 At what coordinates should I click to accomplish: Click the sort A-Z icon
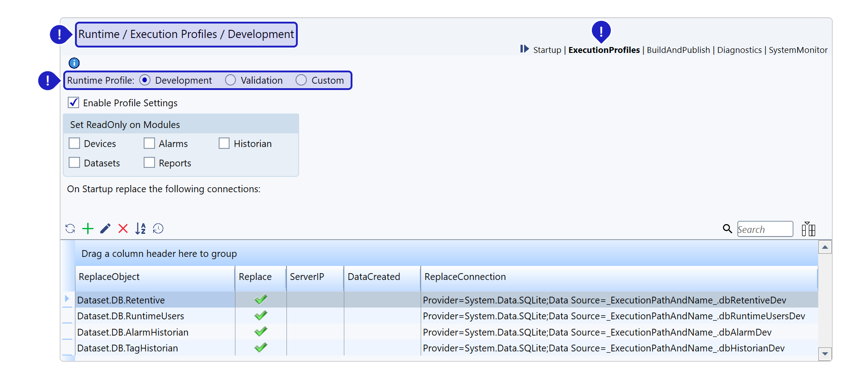click(141, 229)
